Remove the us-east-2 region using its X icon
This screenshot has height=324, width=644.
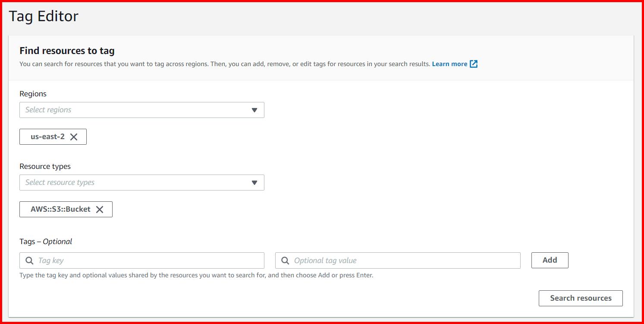pyautogui.click(x=74, y=137)
